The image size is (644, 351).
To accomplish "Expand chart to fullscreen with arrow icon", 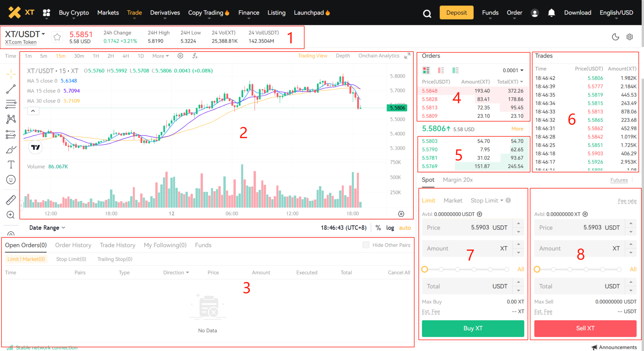I will point(407,56).
